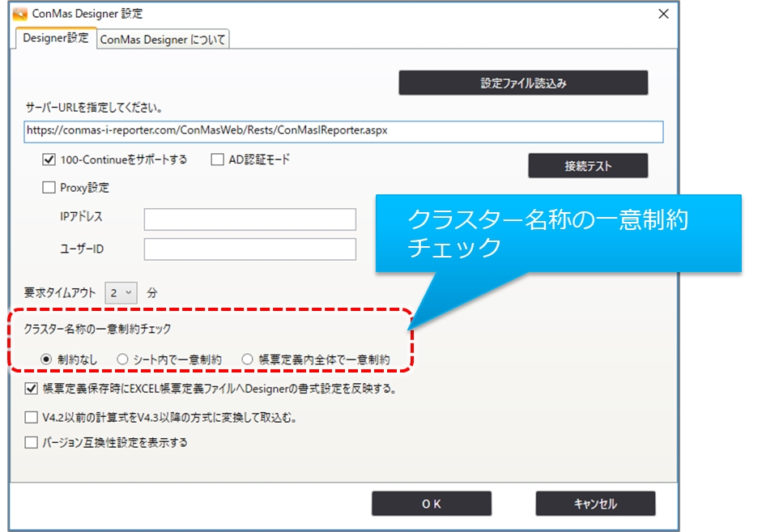Image resolution: width=762 pixels, height=532 pixels.
Task: Click the サーバーURLを指定してください label
Action: click(94, 108)
